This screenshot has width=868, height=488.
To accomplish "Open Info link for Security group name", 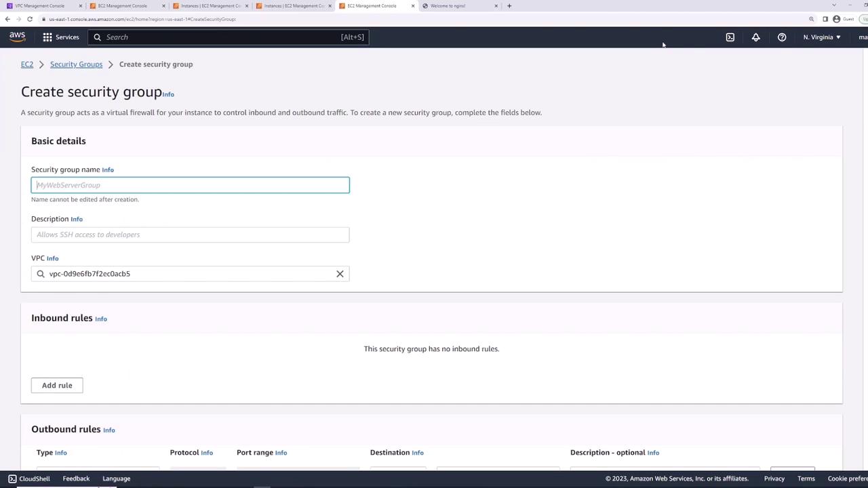I will point(108,170).
